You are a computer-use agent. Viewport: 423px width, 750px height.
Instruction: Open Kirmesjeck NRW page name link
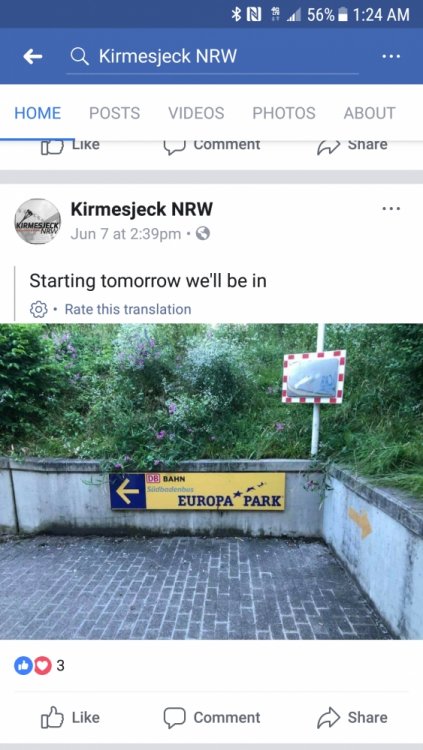point(142,209)
